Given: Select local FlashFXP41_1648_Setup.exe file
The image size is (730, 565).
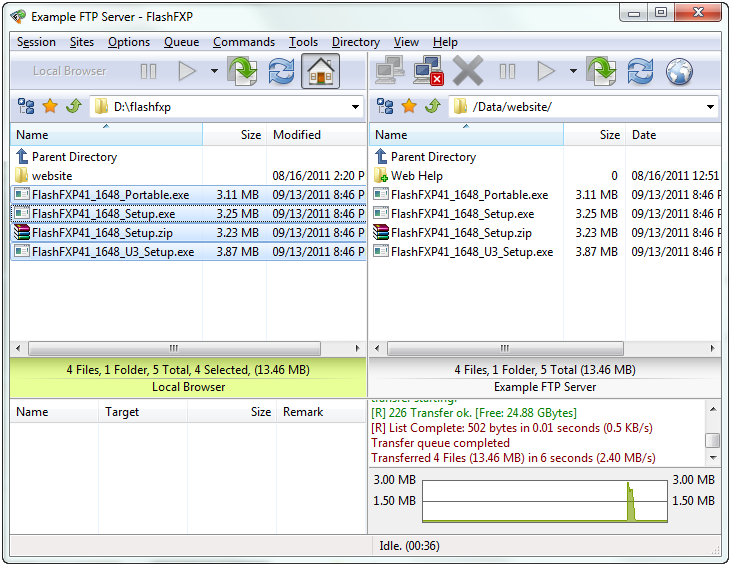Looking at the screenshot, I should (189, 214).
